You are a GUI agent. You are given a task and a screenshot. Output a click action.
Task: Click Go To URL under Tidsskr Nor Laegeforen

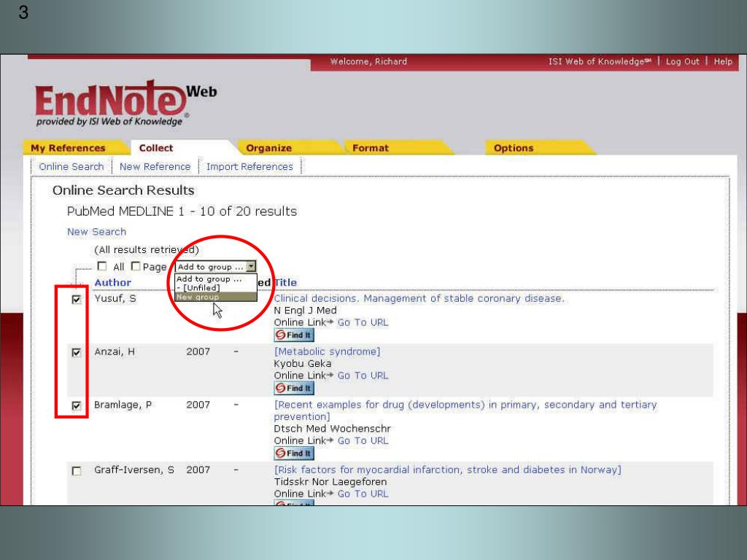[x=363, y=494]
